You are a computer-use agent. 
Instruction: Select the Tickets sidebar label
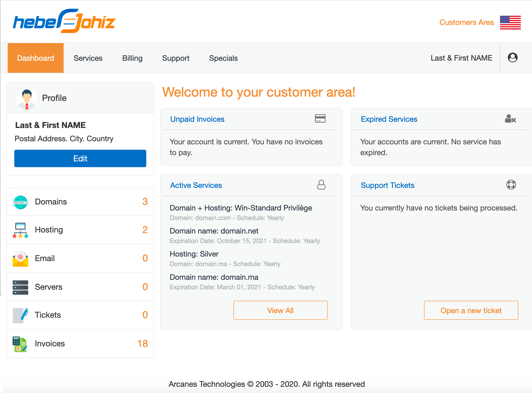click(x=48, y=315)
